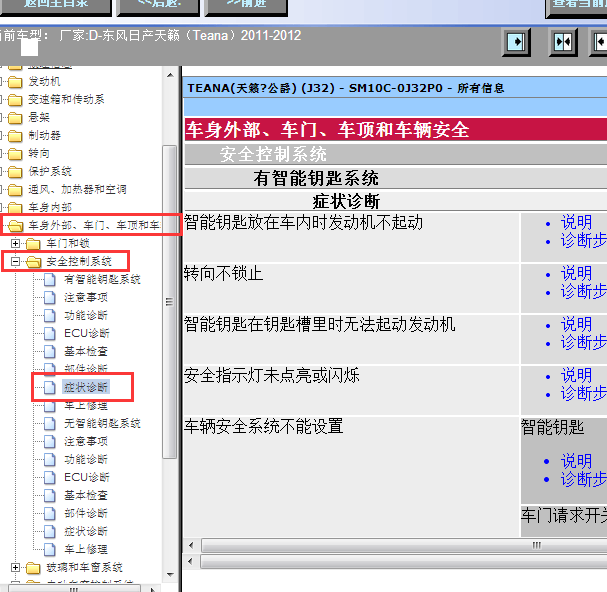Click tree panel scroll up arrow
This screenshot has width=607, height=592.
(x=170, y=75)
